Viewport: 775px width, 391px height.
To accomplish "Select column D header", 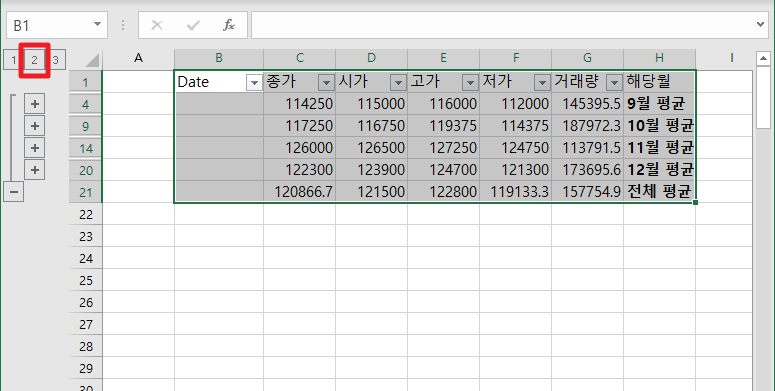I will pos(372,59).
